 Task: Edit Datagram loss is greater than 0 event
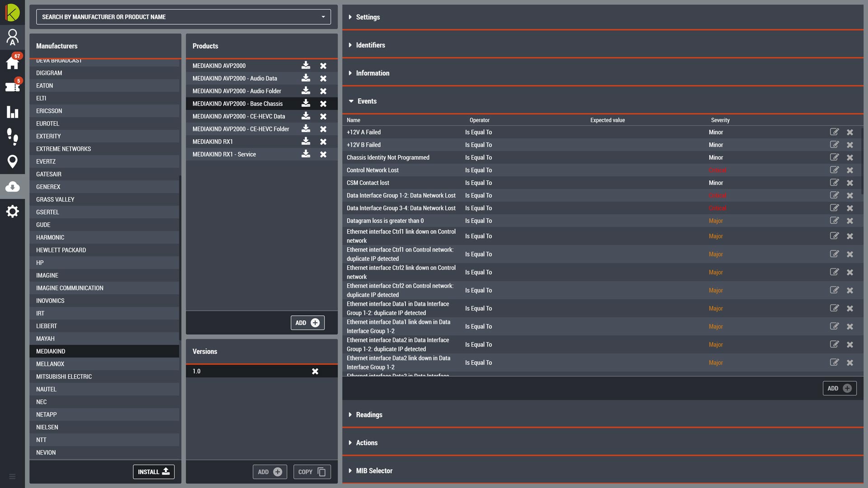coord(834,221)
